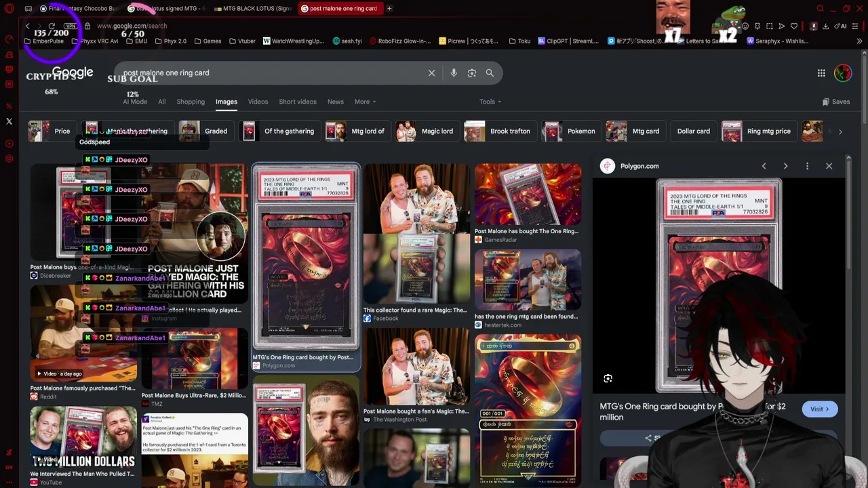Search this image with Lens in preview
Viewport: 868px width, 488px height.
pyautogui.click(x=608, y=379)
